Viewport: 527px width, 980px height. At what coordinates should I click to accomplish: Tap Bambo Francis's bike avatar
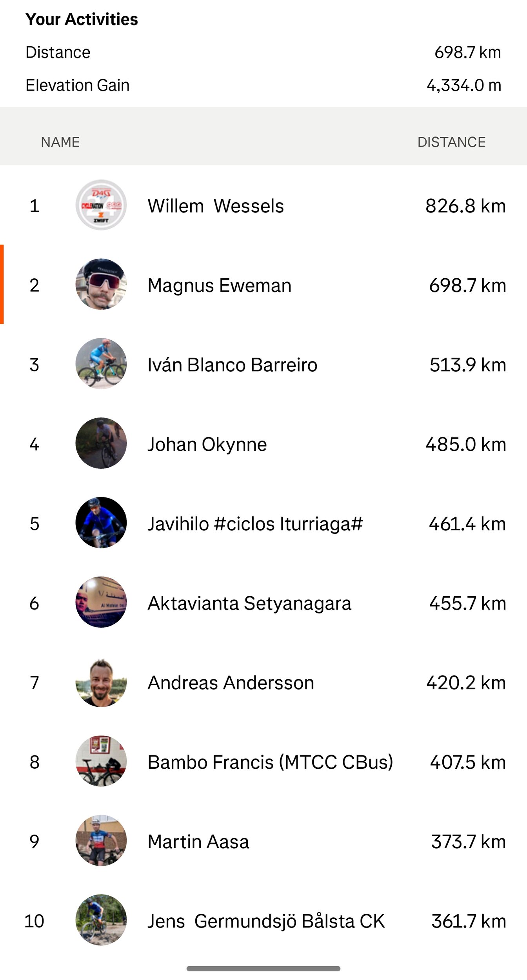[101, 761]
